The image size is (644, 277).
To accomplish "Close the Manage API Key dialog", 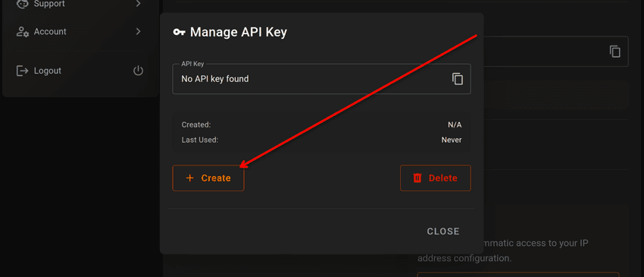I will (x=443, y=231).
